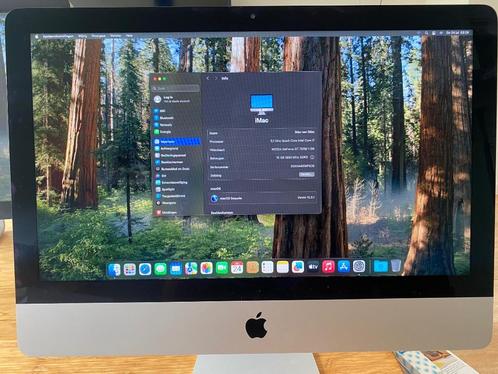Open Spotlight search in the menu bar
The height and width of the screenshot is (374, 498).
(x=426, y=33)
